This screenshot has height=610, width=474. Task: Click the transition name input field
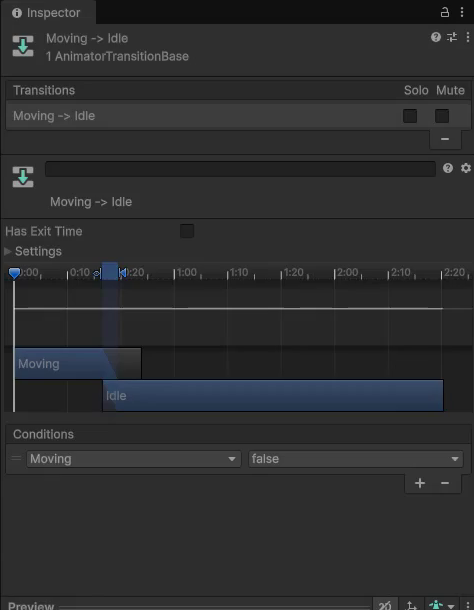[x=240, y=169]
